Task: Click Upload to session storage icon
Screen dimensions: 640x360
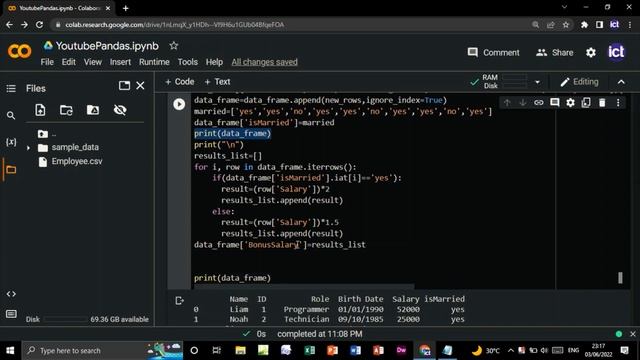Action: click(40, 110)
